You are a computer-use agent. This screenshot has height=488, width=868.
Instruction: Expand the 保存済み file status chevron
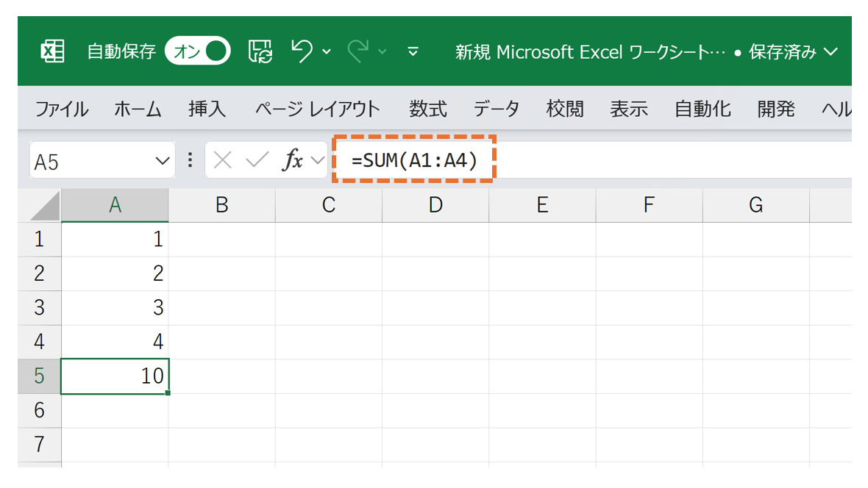(x=830, y=52)
